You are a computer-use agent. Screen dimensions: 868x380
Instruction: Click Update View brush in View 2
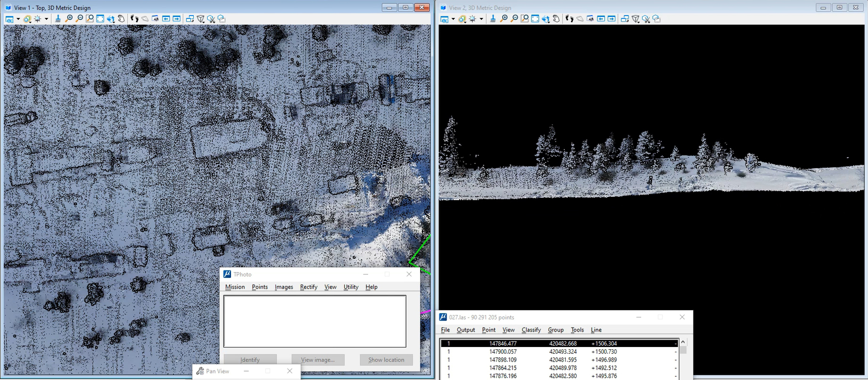click(x=493, y=19)
